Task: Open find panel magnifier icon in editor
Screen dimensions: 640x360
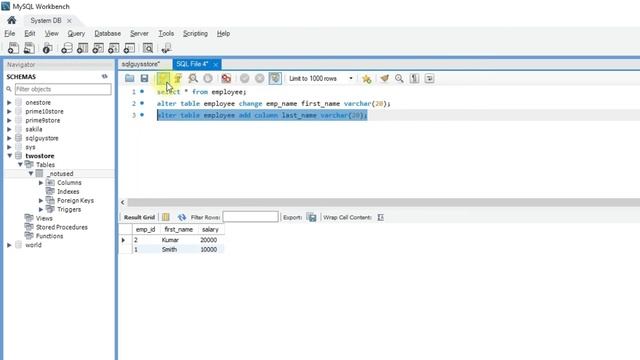Action: click(x=399, y=78)
